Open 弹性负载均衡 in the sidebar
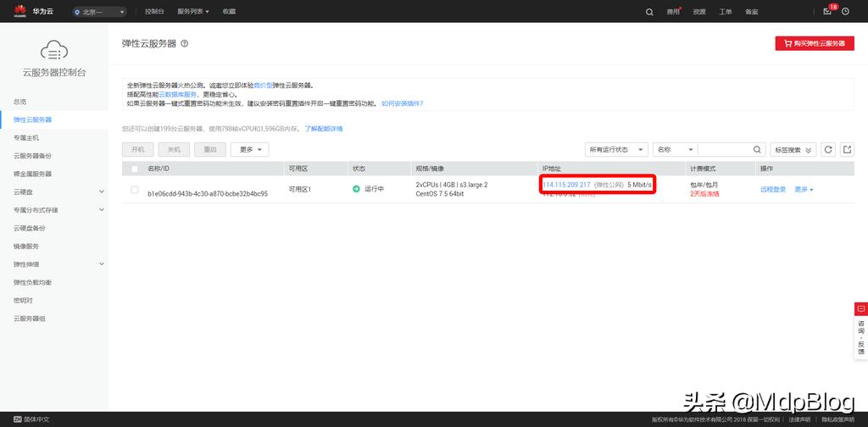The height and width of the screenshot is (427, 868). [x=33, y=282]
